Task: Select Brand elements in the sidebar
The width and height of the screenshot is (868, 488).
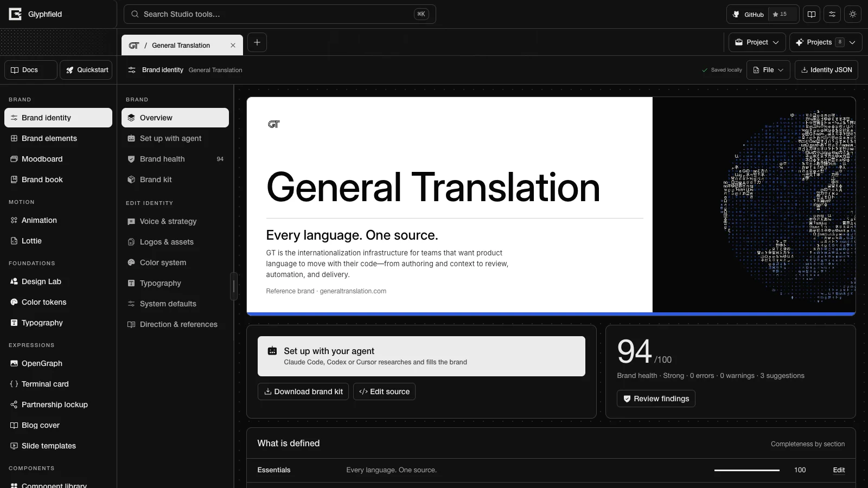Action: pyautogui.click(x=58, y=138)
